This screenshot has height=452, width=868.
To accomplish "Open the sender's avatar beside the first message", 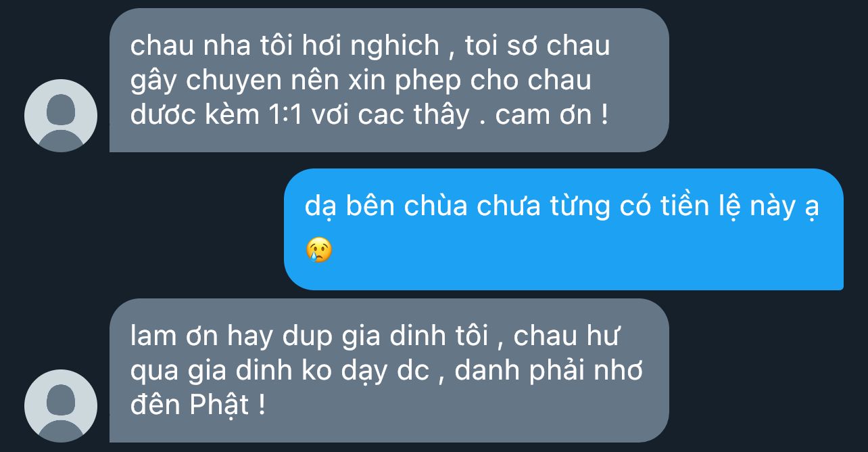I will 60,116.
